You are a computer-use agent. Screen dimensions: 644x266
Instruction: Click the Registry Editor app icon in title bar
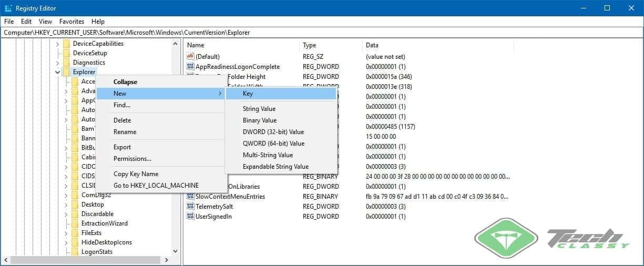tap(8, 8)
